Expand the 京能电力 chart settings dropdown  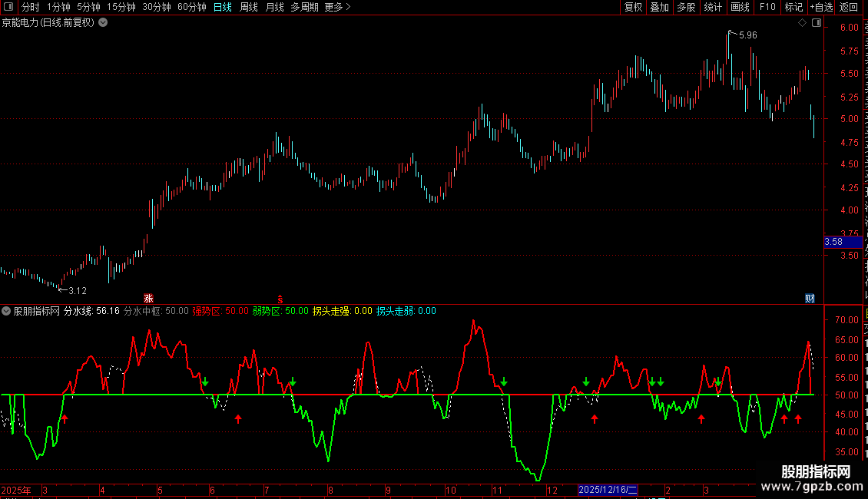coord(103,23)
